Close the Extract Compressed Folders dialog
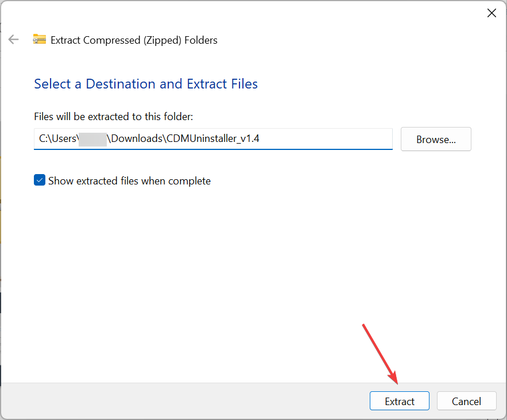This screenshot has height=420, width=507. [491, 13]
